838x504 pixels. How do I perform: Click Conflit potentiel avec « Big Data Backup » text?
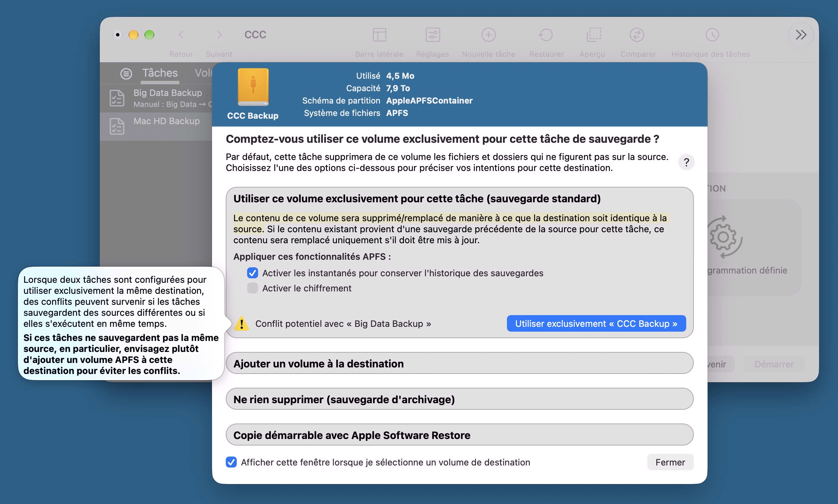pos(343,324)
